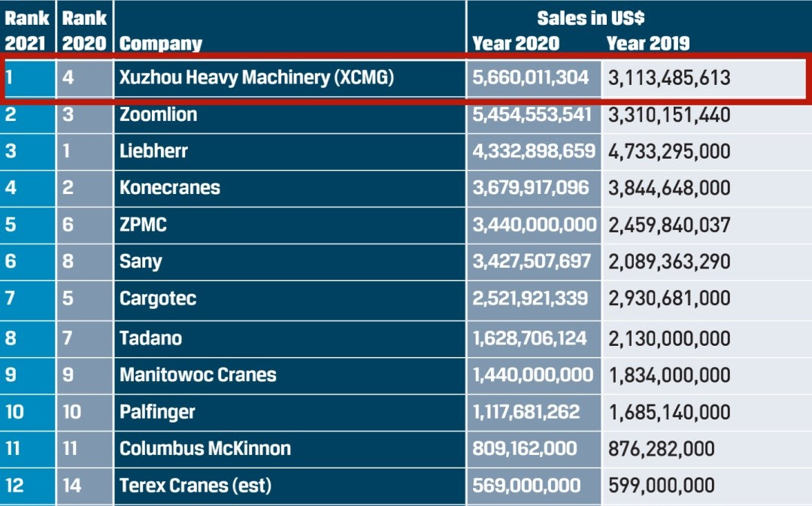Click the Xuzhou Heavy Machinery (XCMG) company cell
The width and height of the screenshot is (812, 506).
click(x=256, y=77)
